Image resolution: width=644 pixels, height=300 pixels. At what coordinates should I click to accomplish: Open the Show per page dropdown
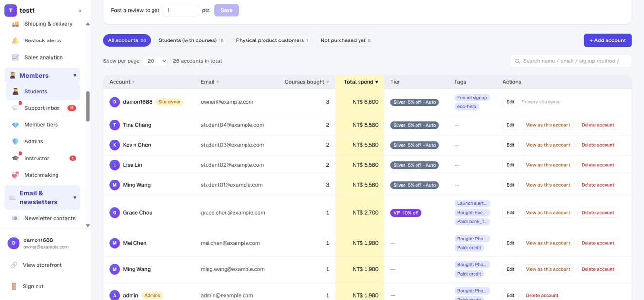[155, 61]
